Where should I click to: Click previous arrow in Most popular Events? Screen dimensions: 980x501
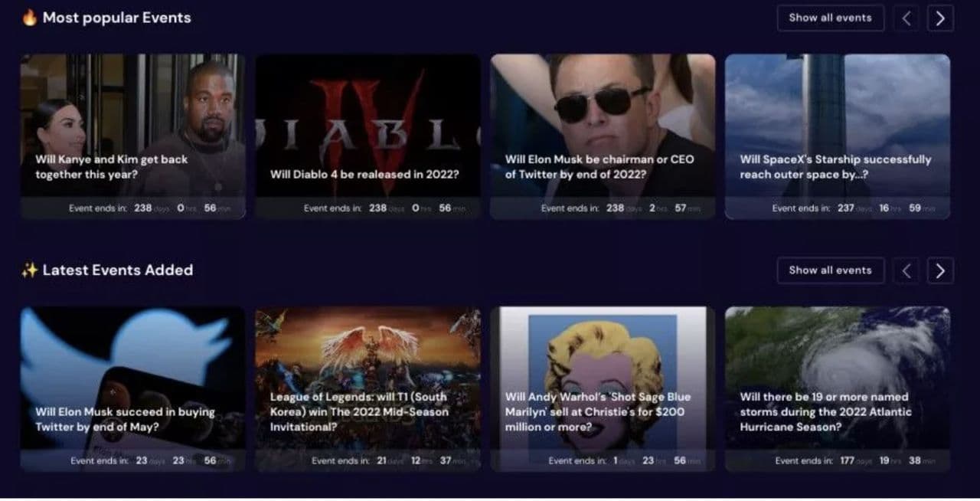point(906,18)
